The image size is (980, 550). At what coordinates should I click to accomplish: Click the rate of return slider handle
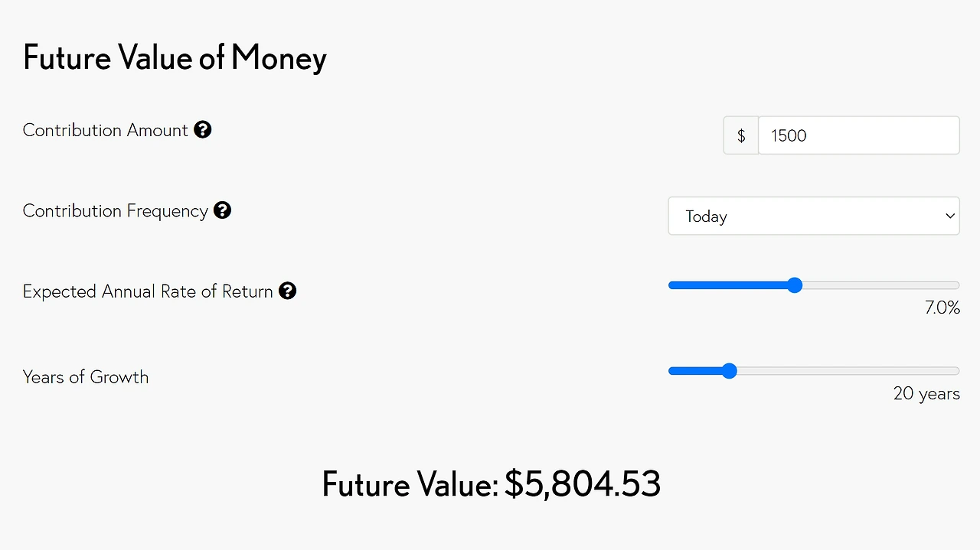coord(795,285)
